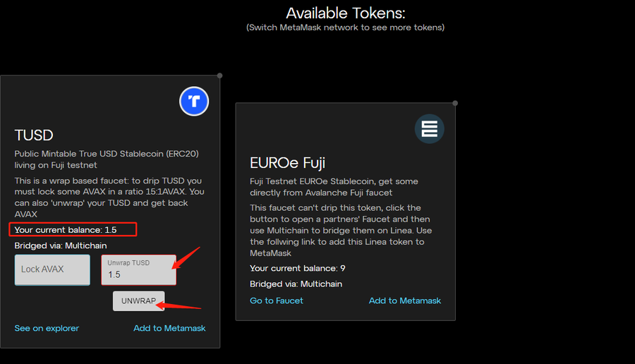The height and width of the screenshot is (364, 635).
Task: Click TUSD 'Bridged via: Multichain' text
Action: [x=61, y=245]
